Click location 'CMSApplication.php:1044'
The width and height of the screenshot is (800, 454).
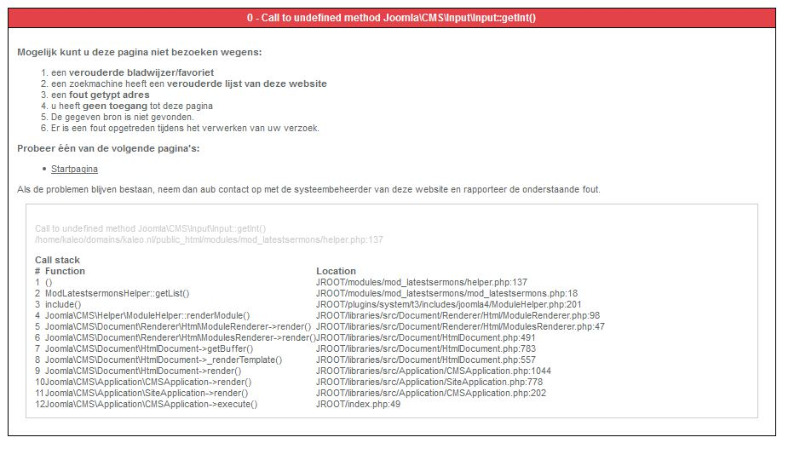click(x=434, y=371)
